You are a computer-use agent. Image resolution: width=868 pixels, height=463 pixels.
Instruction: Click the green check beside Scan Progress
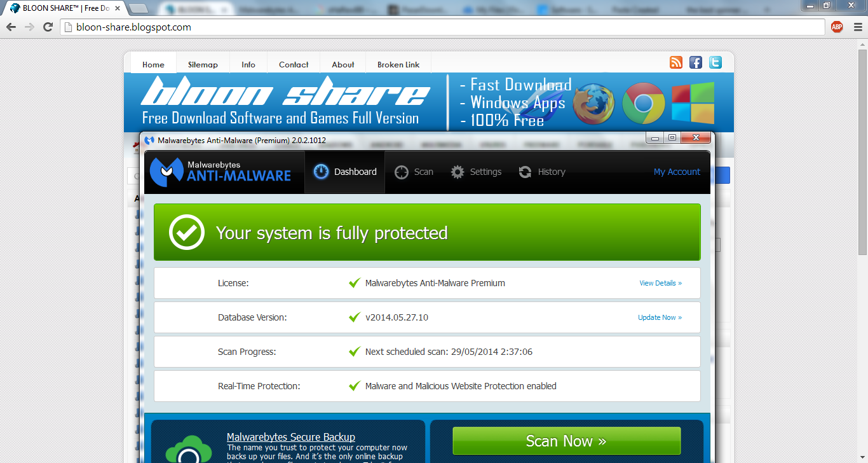[355, 352]
